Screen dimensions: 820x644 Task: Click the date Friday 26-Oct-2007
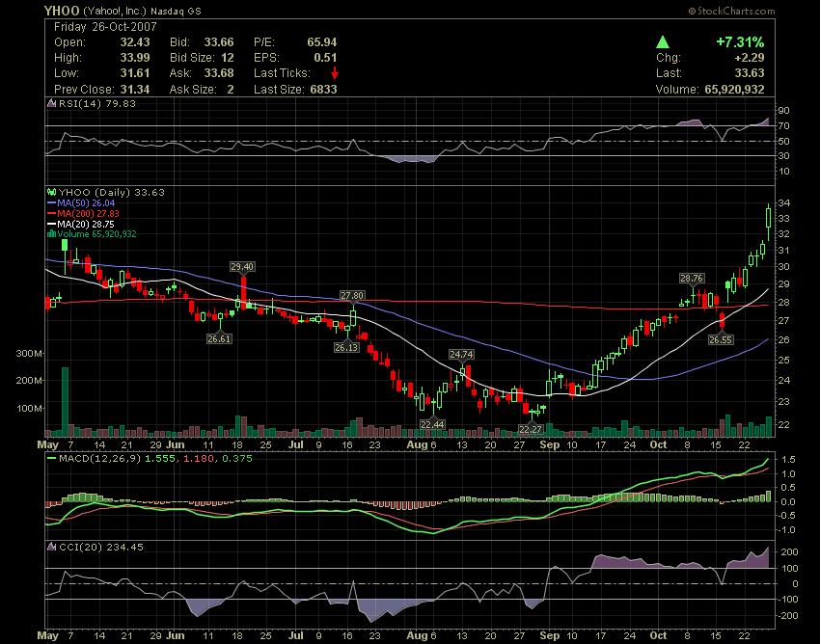105,27
